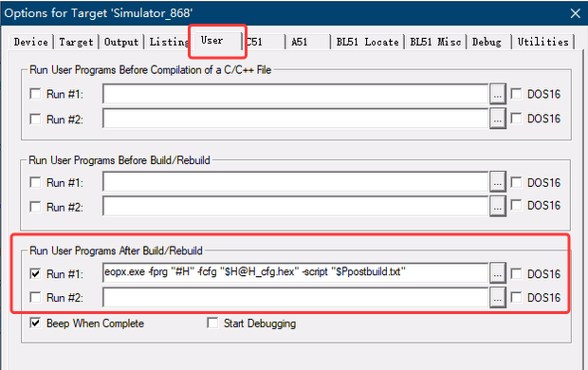Close the Options for Target dialog
Screen dimensions: 588x370
[x=576, y=13]
